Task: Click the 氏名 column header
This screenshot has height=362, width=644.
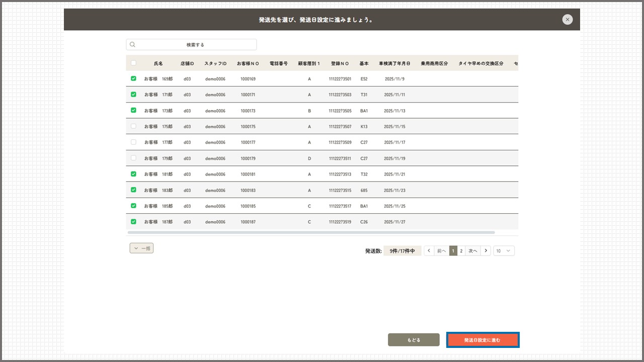Action: 158,63
